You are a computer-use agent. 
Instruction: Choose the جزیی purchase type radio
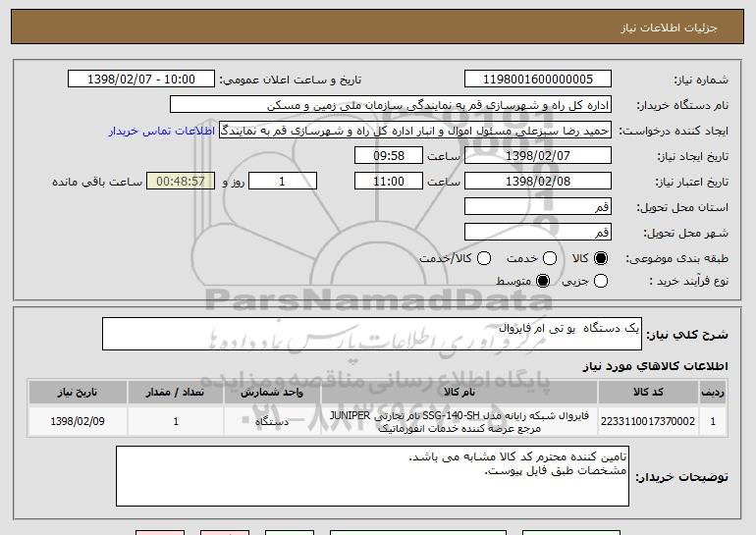[600, 281]
